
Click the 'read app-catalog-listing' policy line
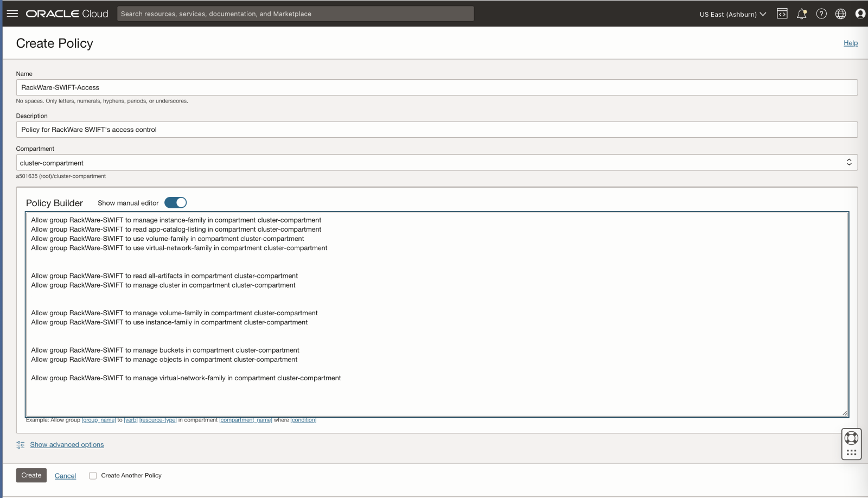click(176, 229)
